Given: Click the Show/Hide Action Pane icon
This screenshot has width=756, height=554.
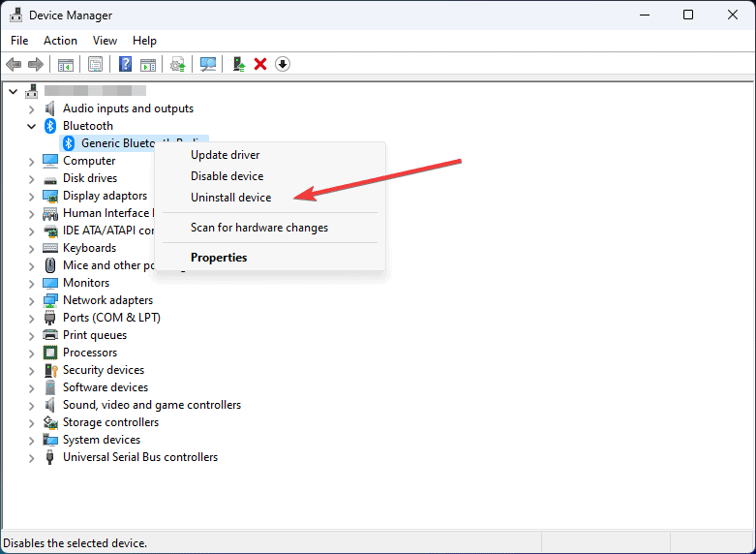Looking at the screenshot, I should 148,64.
